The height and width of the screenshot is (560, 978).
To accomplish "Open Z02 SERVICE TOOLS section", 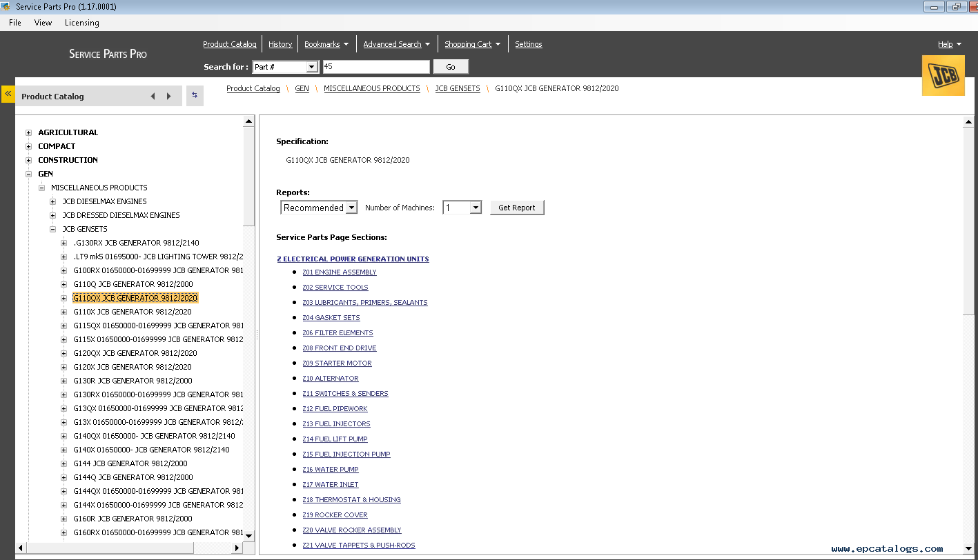I will (x=335, y=288).
